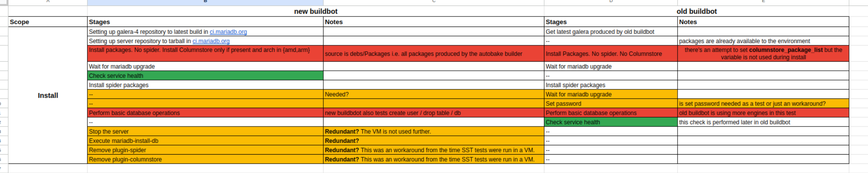Select the Install spider packages cell under new buildbot
The image size is (868, 173).
[x=205, y=85]
